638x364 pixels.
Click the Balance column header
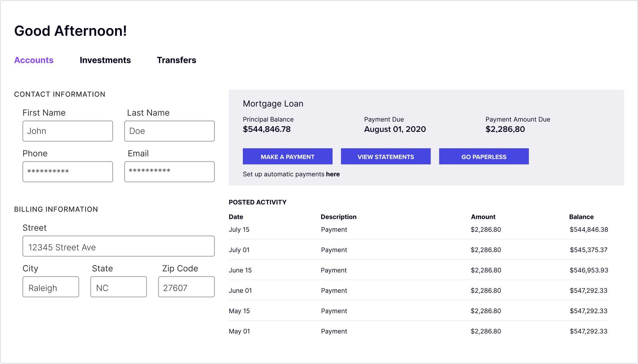(581, 217)
